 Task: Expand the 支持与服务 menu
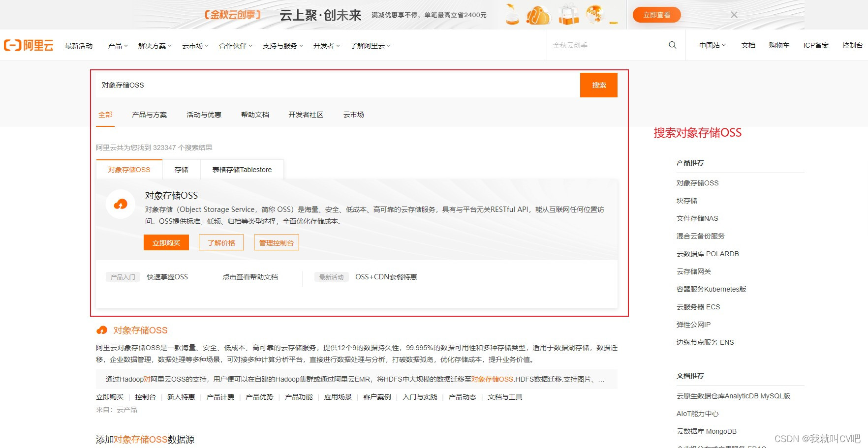click(279, 46)
